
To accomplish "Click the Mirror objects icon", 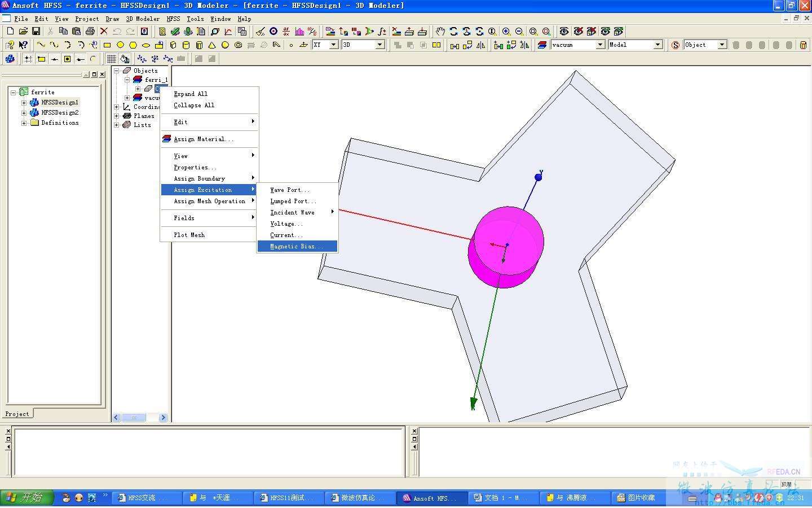I will pyautogui.click(x=481, y=45).
